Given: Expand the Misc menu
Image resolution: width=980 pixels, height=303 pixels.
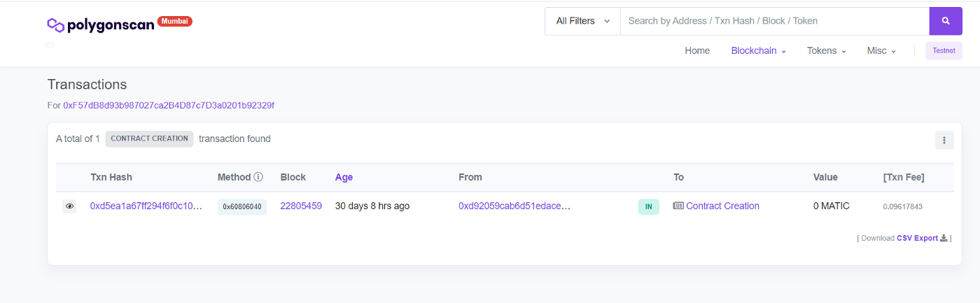Looking at the screenshot, I should coord(881,50).
